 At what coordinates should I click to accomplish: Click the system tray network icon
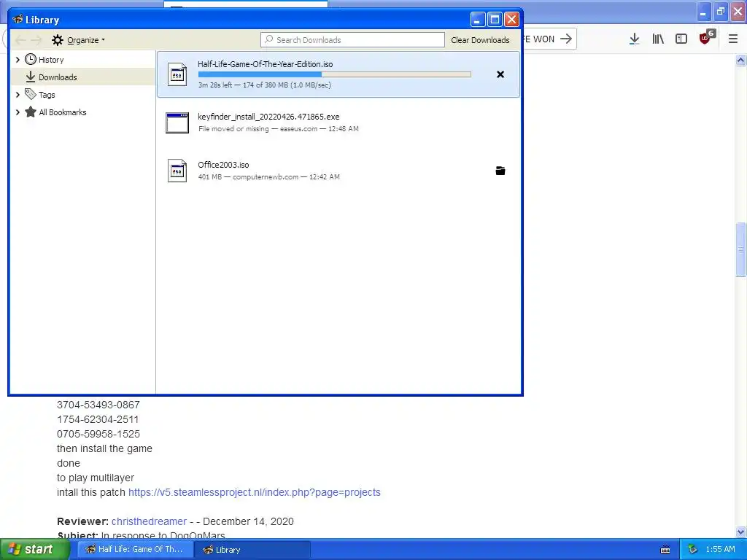coord(692,550)
